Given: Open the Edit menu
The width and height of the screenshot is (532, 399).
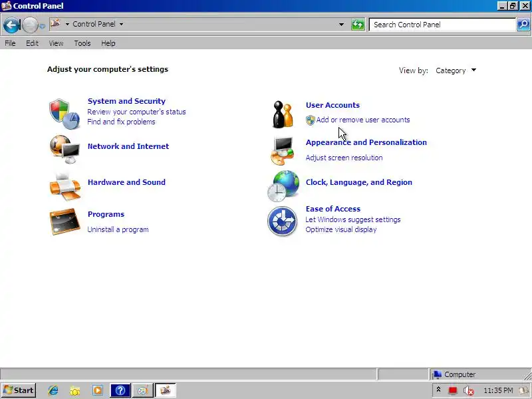Looking at the screenshot, I should click(x=32, y=43).
